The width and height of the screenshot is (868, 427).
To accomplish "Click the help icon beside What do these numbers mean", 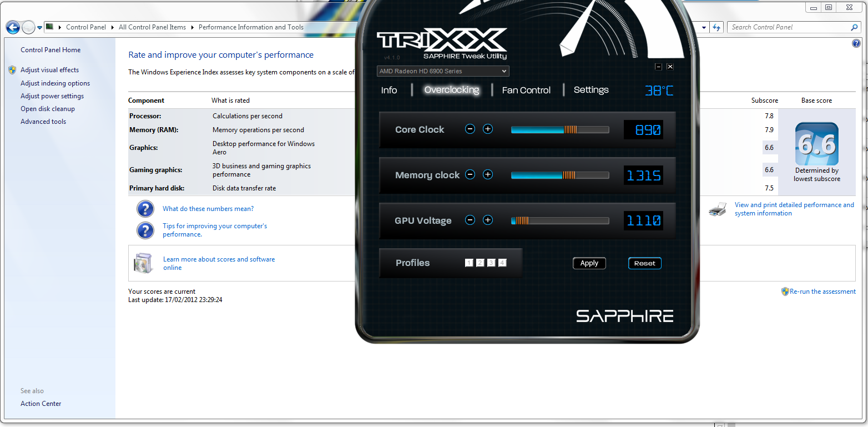I will click(x=145, y=209).
